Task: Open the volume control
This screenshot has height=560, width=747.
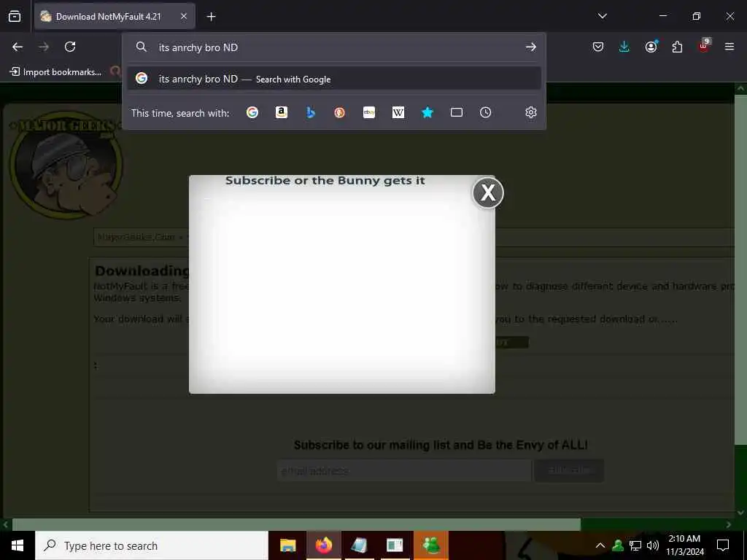Action: [653, 545]
